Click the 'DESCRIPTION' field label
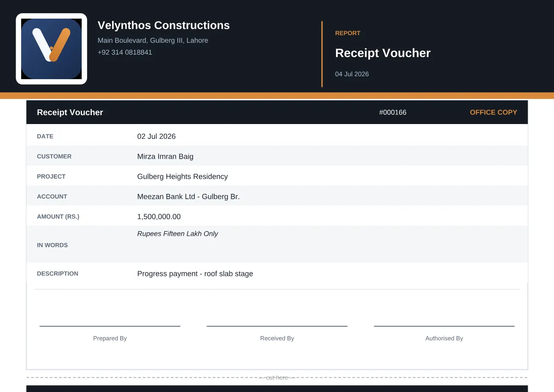The width and height of the screenshot is (554, 392). click(x=58, y=273)
